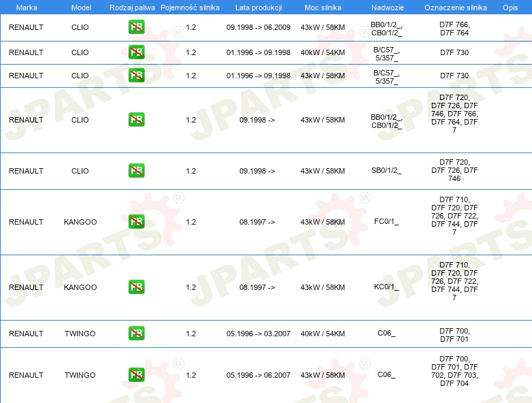532x403 pixels.
Task: Select TWINGO model in 03.2007 row
Action: coord(80,334)
